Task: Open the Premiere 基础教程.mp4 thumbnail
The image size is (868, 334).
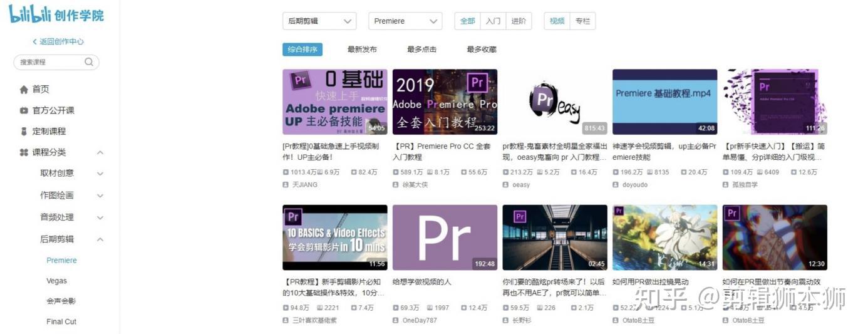Action: click(664, 102)
